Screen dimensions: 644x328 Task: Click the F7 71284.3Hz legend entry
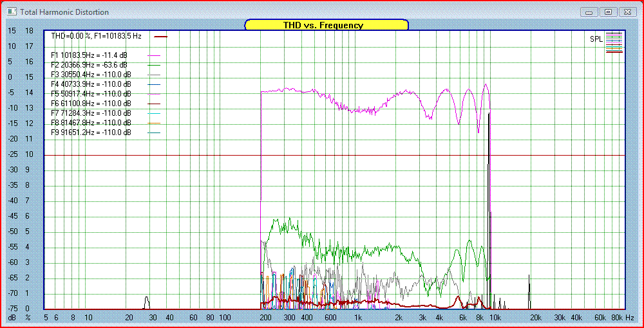coord(91,113)
